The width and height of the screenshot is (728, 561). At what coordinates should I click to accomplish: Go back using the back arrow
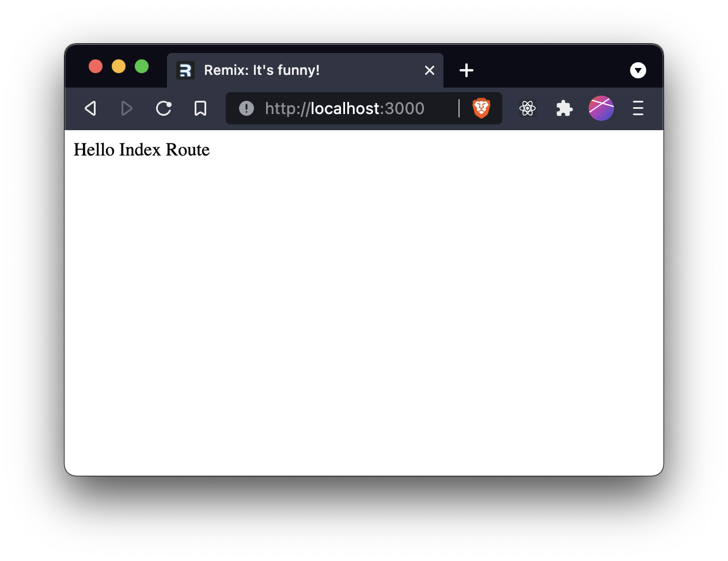pos(90,108)
